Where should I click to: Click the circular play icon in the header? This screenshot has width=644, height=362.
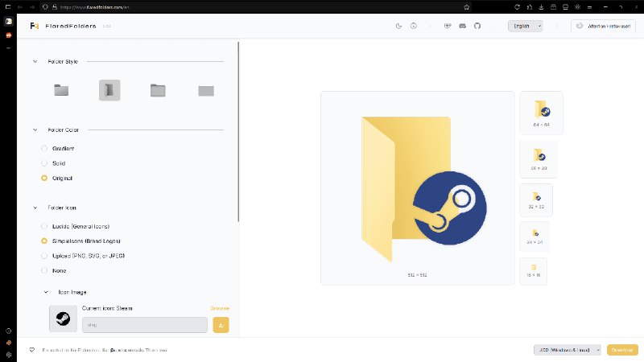(x=414, y=26)
